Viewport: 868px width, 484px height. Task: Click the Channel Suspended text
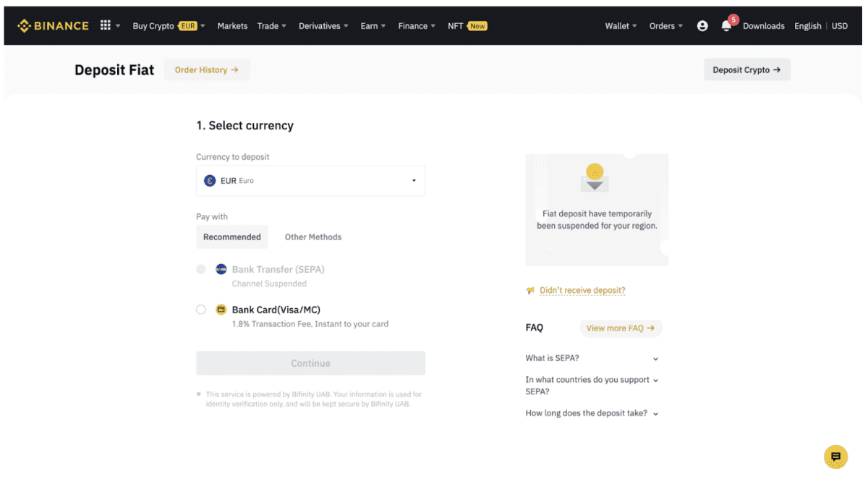click(269, 284)
